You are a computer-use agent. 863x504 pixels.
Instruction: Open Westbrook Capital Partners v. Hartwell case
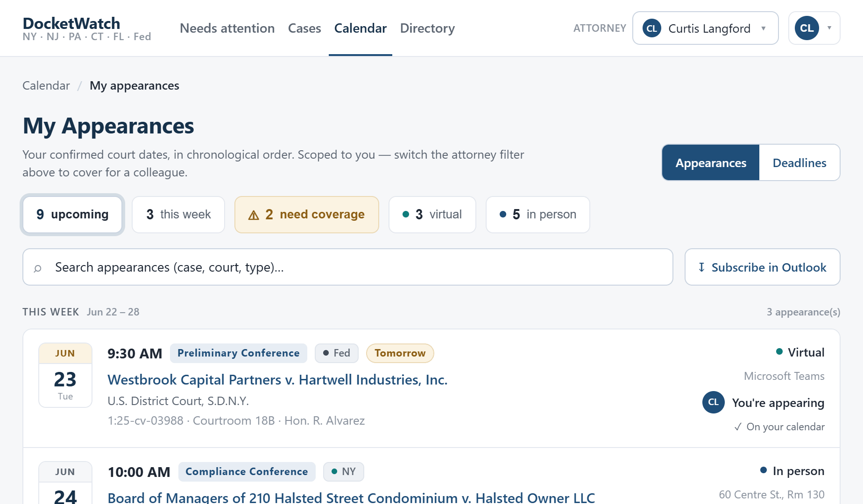277,379
